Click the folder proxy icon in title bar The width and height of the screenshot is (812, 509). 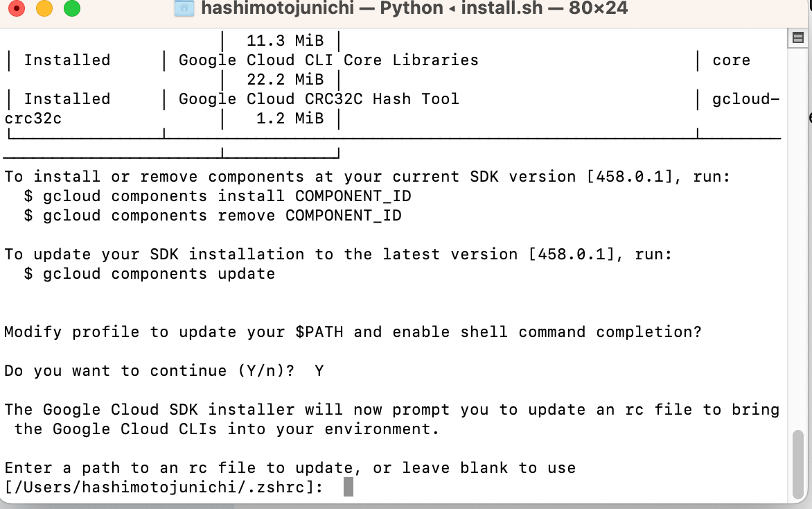click(184, 9)
